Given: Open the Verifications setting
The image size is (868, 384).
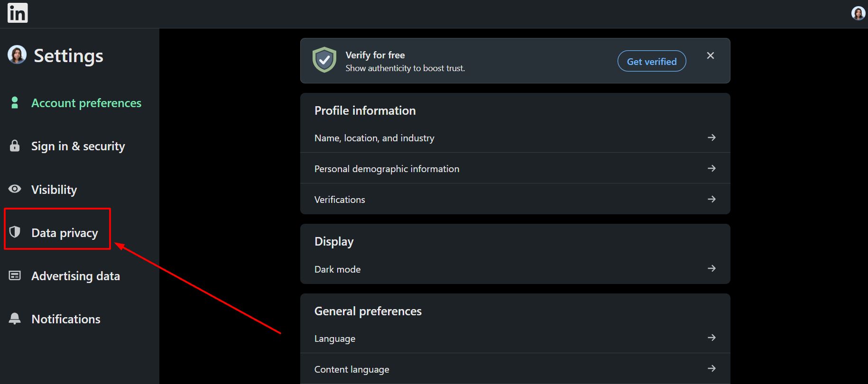Looking at the screenshot, I should click(x=515, y=199).
